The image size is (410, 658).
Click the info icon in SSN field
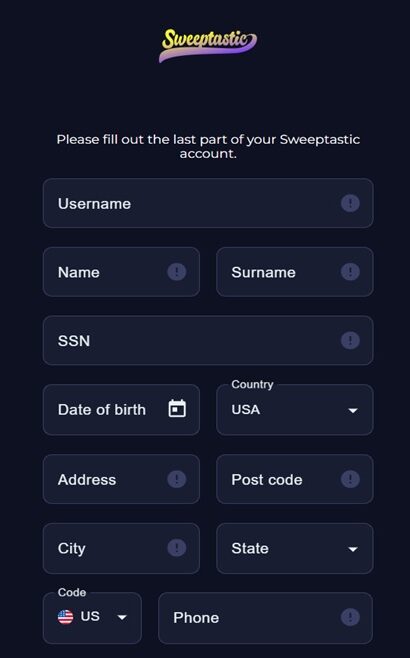(350, 340)
